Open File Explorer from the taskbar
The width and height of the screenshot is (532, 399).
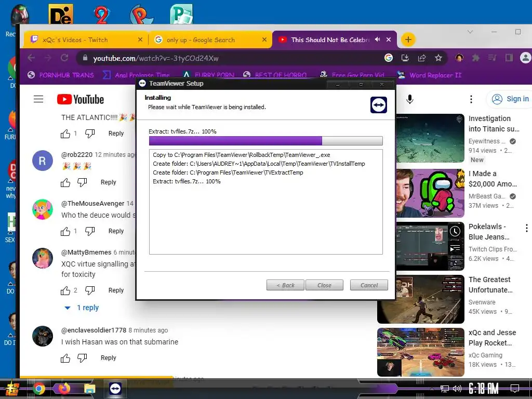(x=89, y=389)
